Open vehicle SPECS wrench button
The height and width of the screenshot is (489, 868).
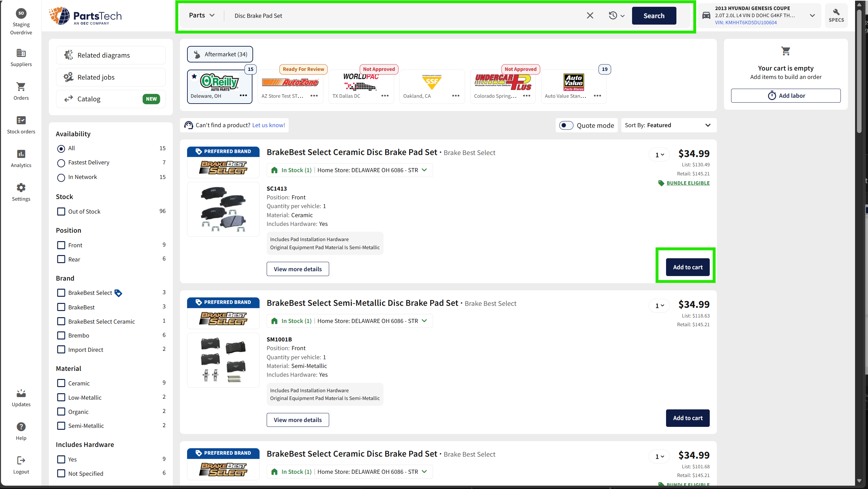(836, 16)
